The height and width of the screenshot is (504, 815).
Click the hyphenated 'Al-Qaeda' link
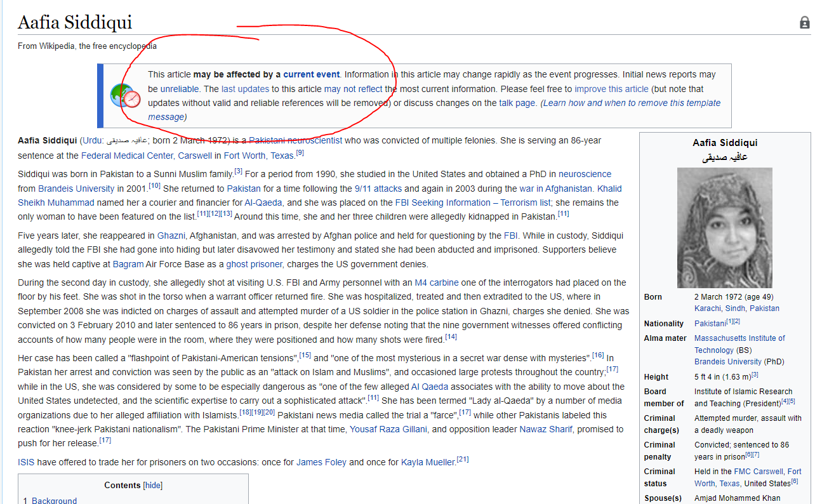(x=263, y=202)
